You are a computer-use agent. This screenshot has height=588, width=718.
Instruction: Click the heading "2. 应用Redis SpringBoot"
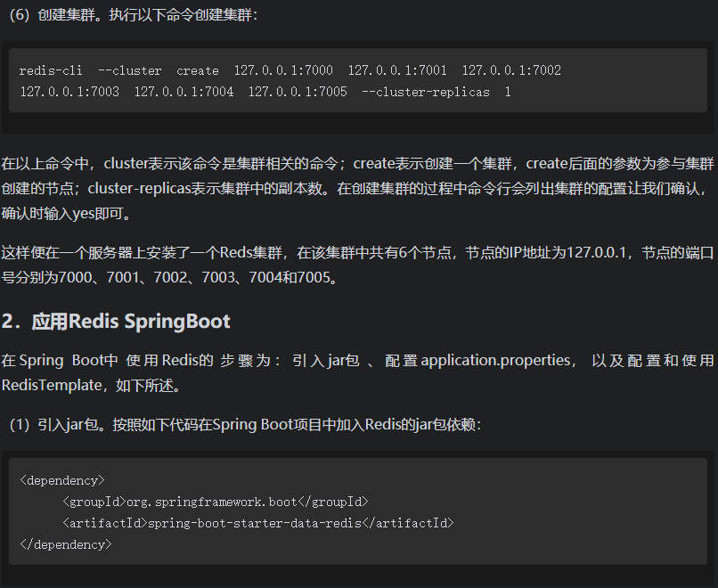click(116, 322)
